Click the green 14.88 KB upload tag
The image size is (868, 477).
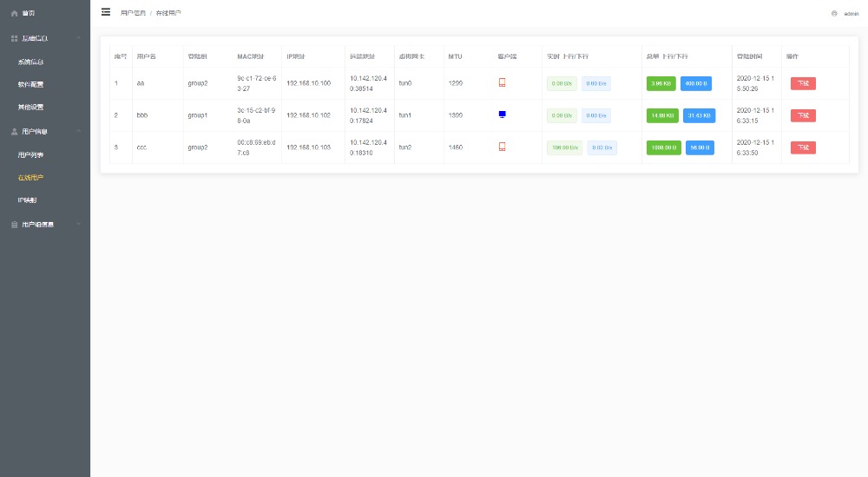pos(661,115)
